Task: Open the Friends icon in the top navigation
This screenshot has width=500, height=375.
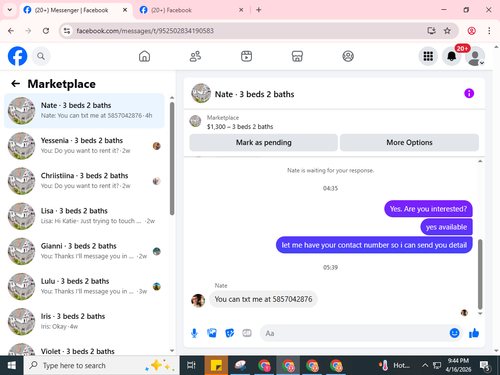Action: 195,56
